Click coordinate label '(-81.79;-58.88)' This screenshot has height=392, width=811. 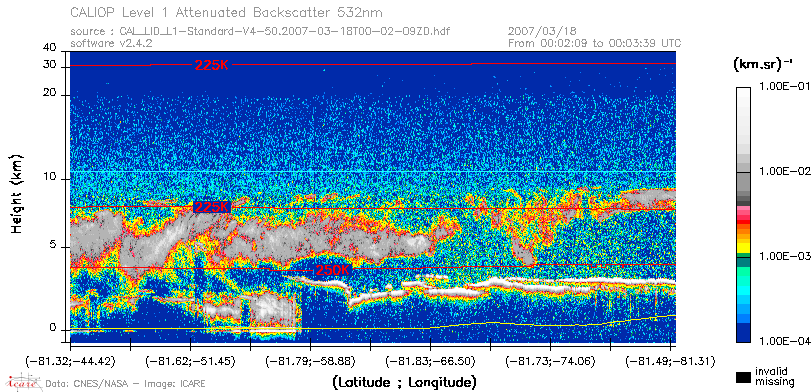click(310, 361)
